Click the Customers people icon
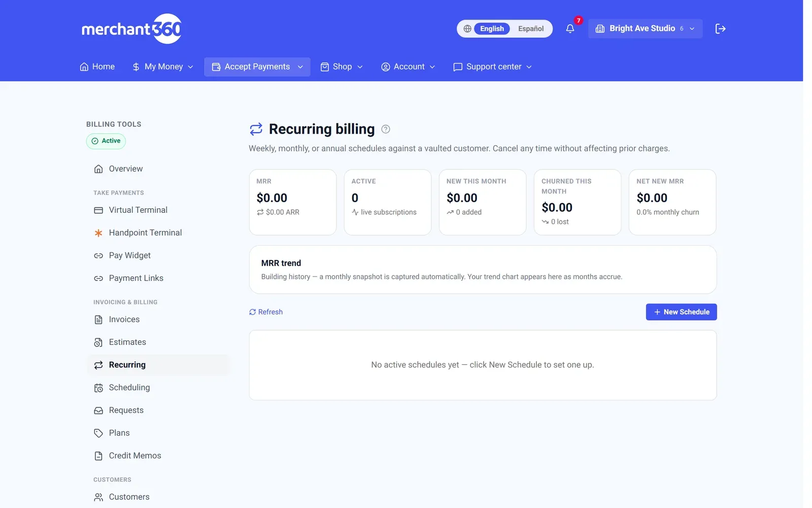Image resolution: width=812 pixels, height=508 pixels. pyautogui.click(x=98, y=497)
